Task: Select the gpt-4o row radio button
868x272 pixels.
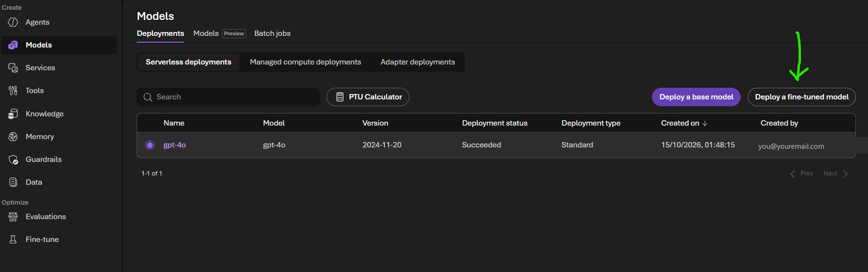Action: point(150,145)
